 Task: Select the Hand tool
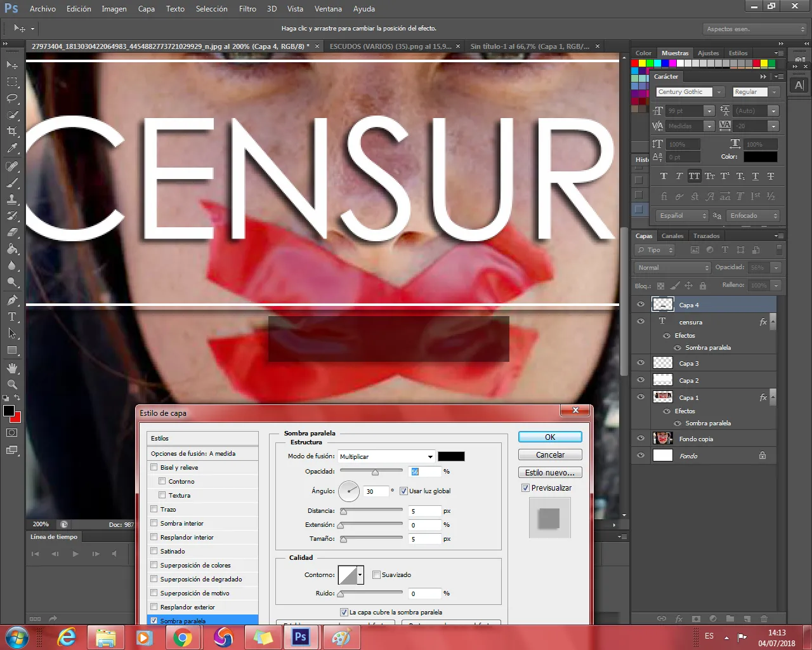coord(12,368)
